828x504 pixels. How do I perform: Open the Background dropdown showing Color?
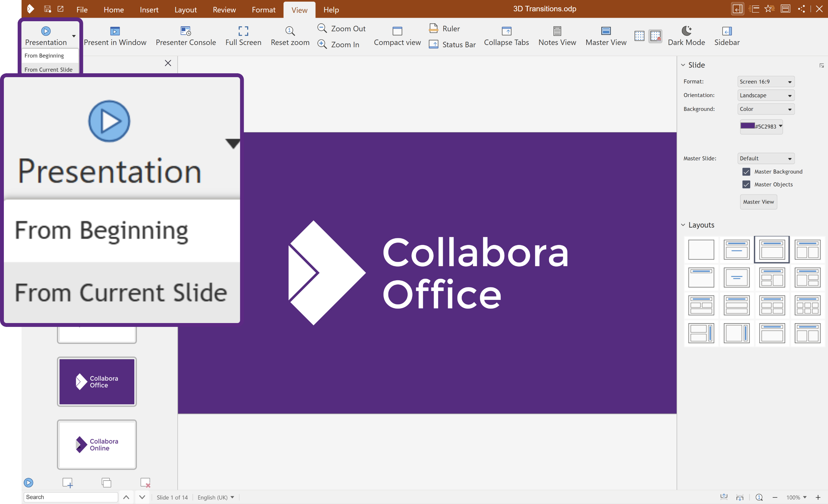pyautogui.click(x=766, y=109)
